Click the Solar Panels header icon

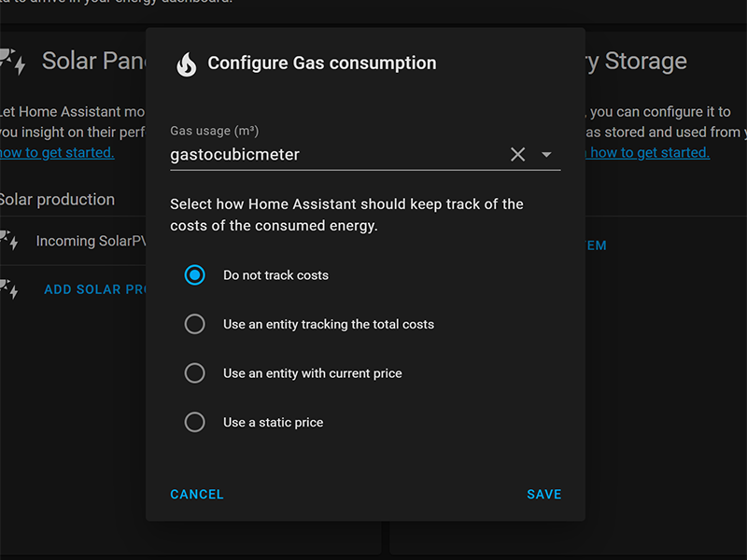tap(12, 62)
